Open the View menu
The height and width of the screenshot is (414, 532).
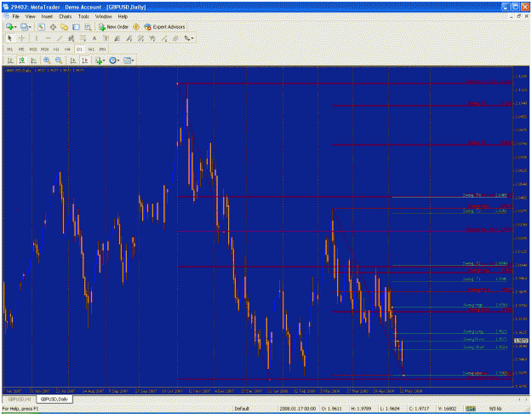30,16
